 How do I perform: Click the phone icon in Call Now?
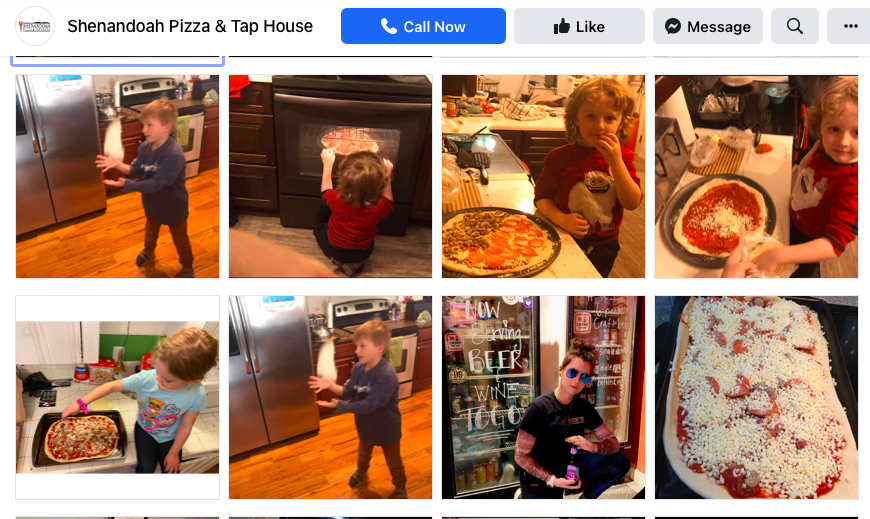[x=388, y=26]
